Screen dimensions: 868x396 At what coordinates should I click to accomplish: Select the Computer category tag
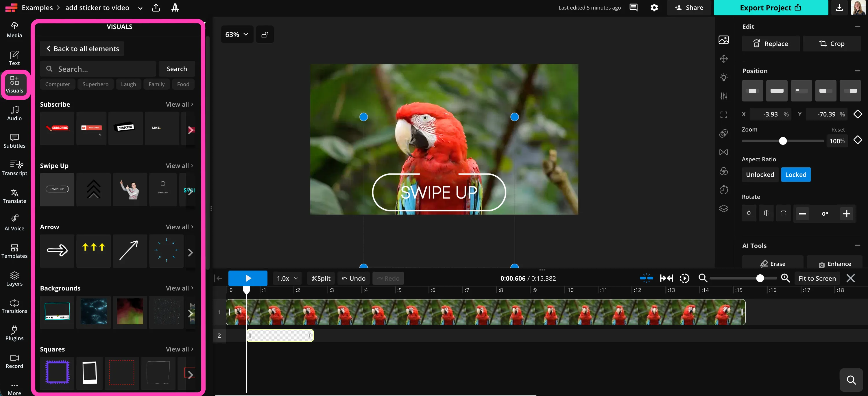[58, 84]
